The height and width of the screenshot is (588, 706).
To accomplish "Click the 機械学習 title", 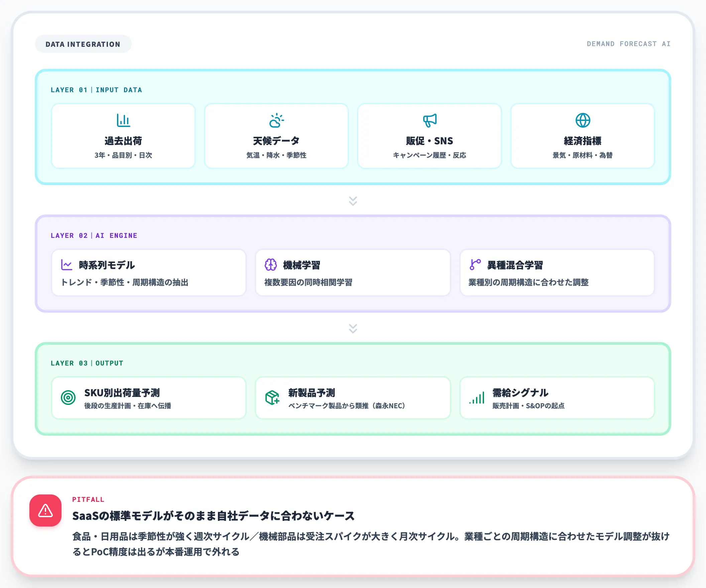I will click(302, 265).
